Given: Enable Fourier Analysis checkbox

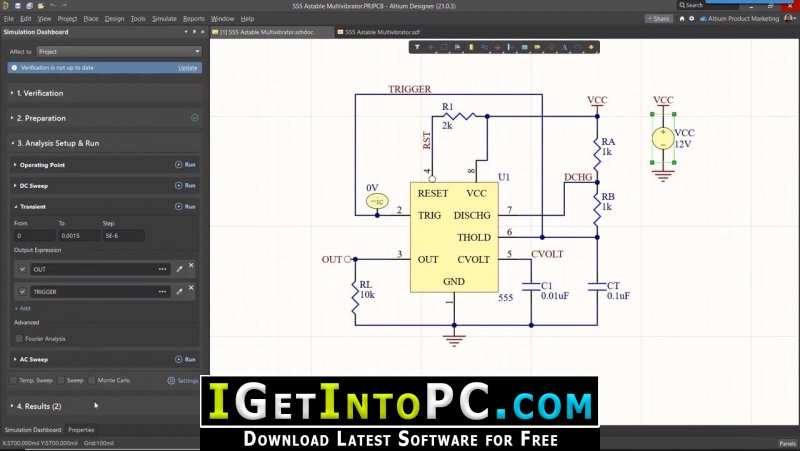Looking at the screenshot, I should (x=19, y=338).
